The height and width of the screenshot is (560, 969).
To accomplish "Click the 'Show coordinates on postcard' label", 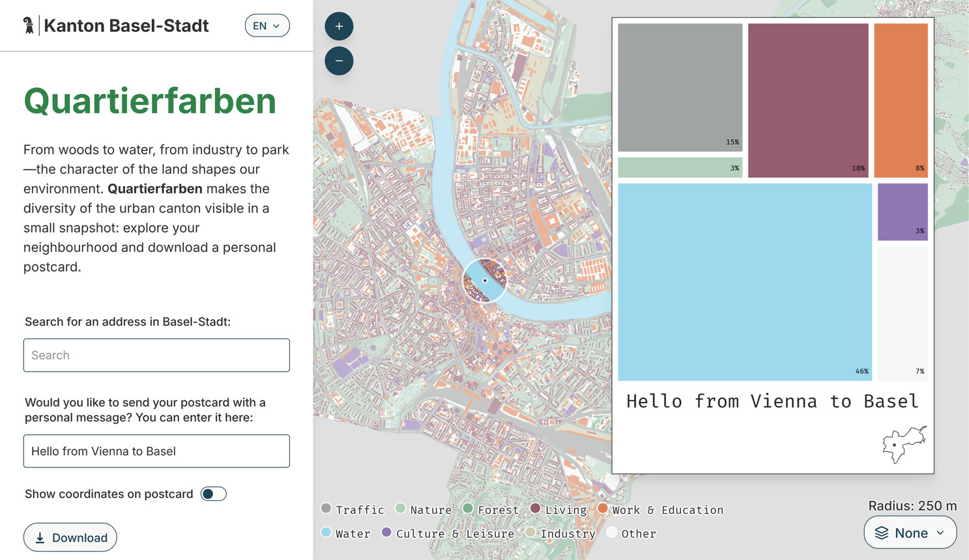I will [x=109, y=494].
